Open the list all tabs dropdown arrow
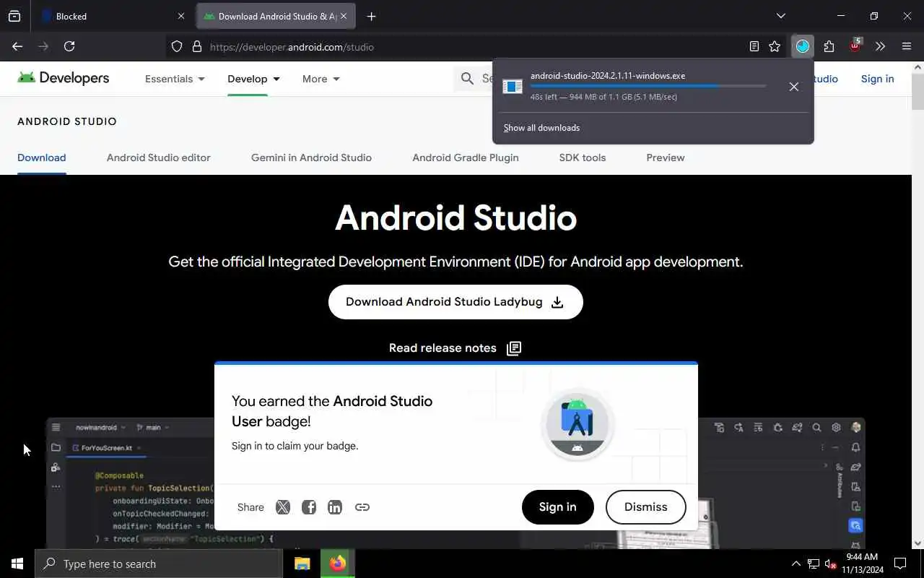Viewport: 924px width, 578px height. pyautogui.click(x=780, y=16)
